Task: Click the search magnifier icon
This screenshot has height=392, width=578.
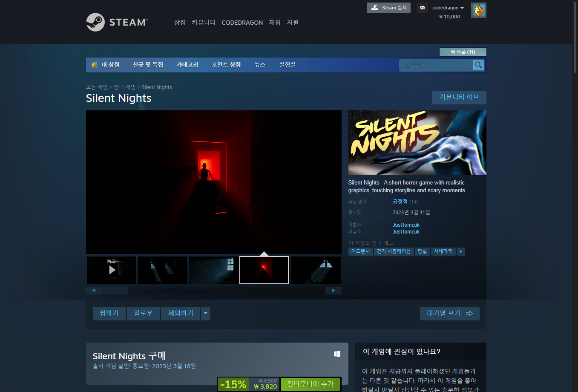Action: point(478,65)
